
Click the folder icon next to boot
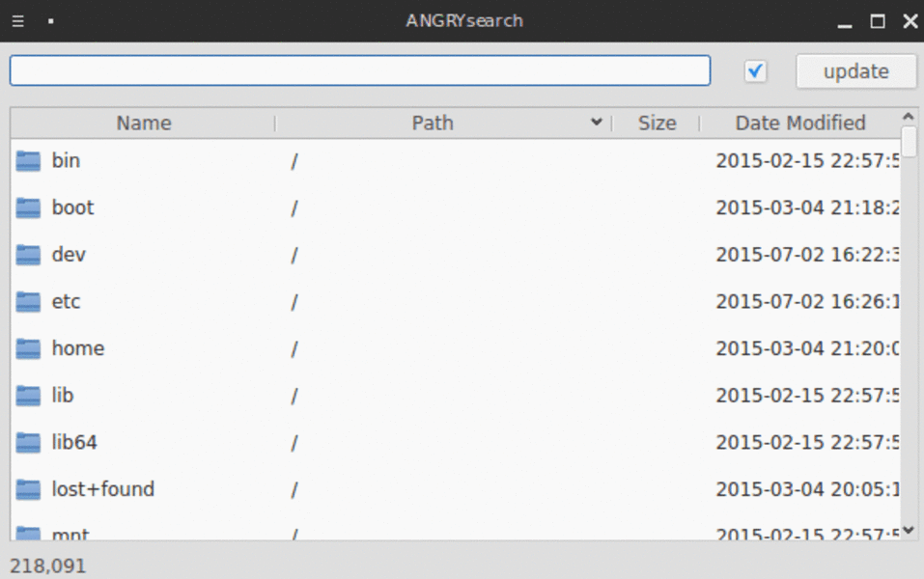26,207
